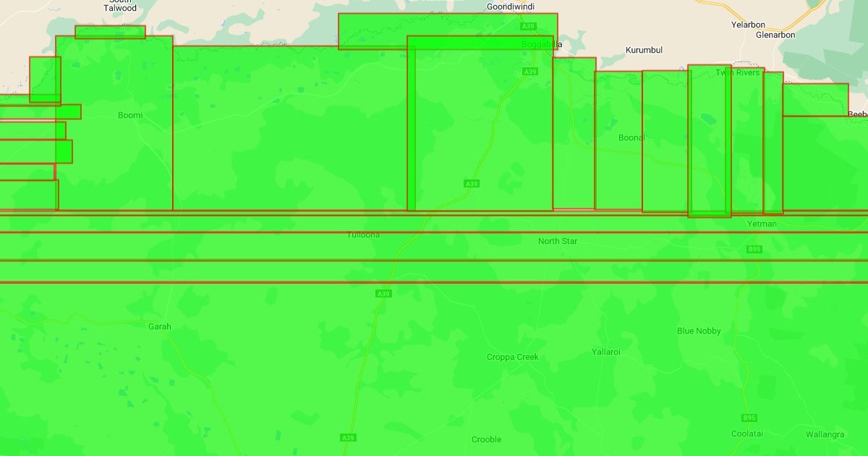Click the Boggabilla place label
868x456 pixels.
click(542, 44)
